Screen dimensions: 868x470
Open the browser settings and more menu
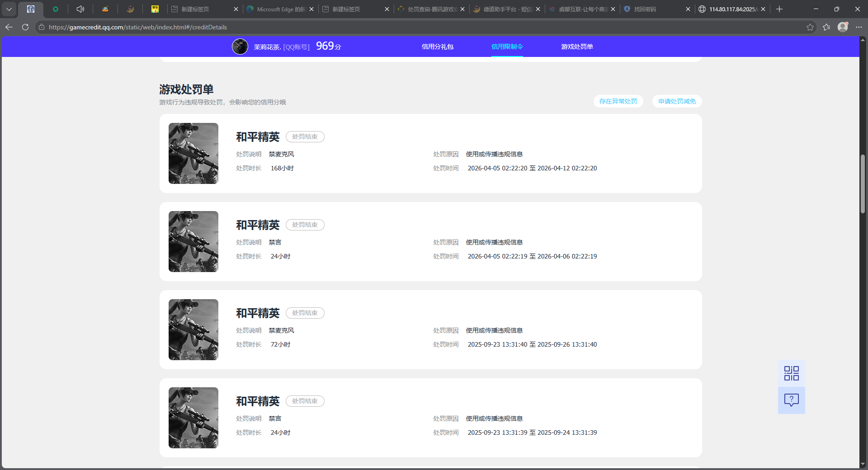pos(859,27)
